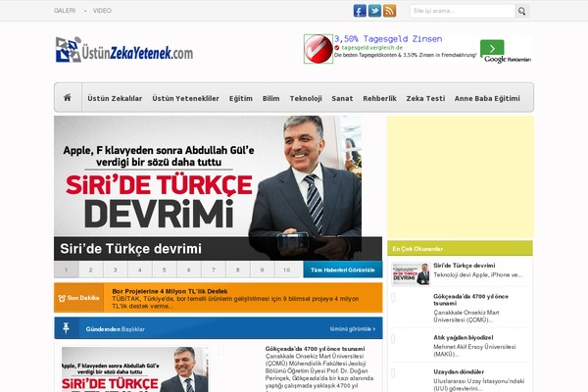Open Atık yağdan biyodizel sidebar link
Screen dimensions: 588x392
464,337
